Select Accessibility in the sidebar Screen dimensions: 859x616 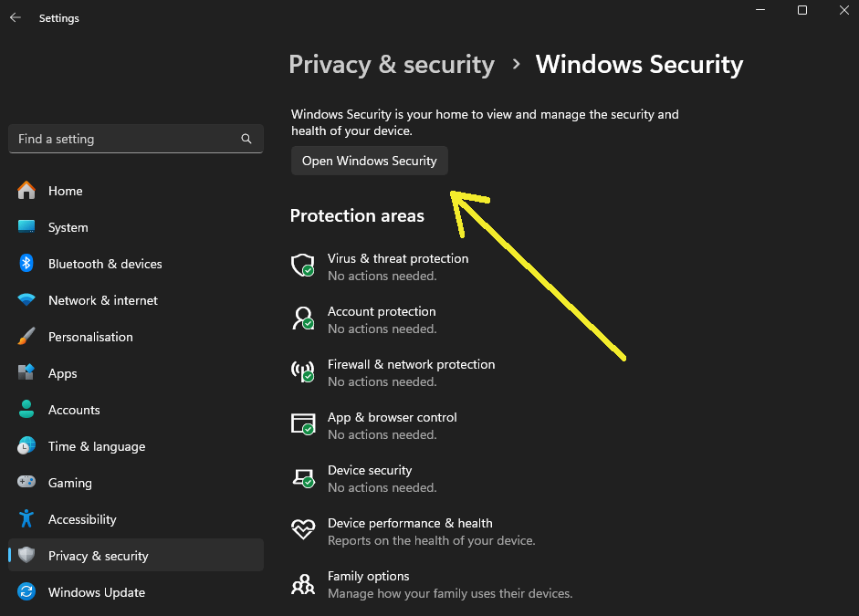(x=82, y=519)
